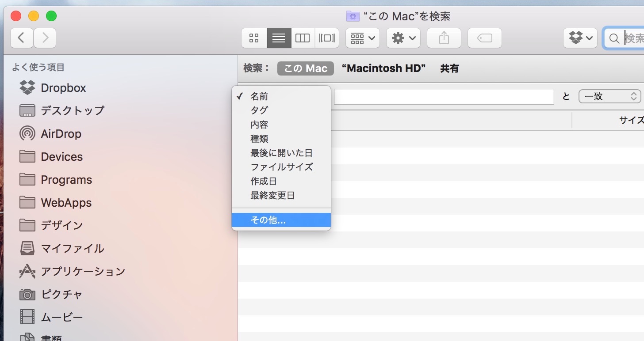
Task: Switch to icon view
Action: [254, 38]
